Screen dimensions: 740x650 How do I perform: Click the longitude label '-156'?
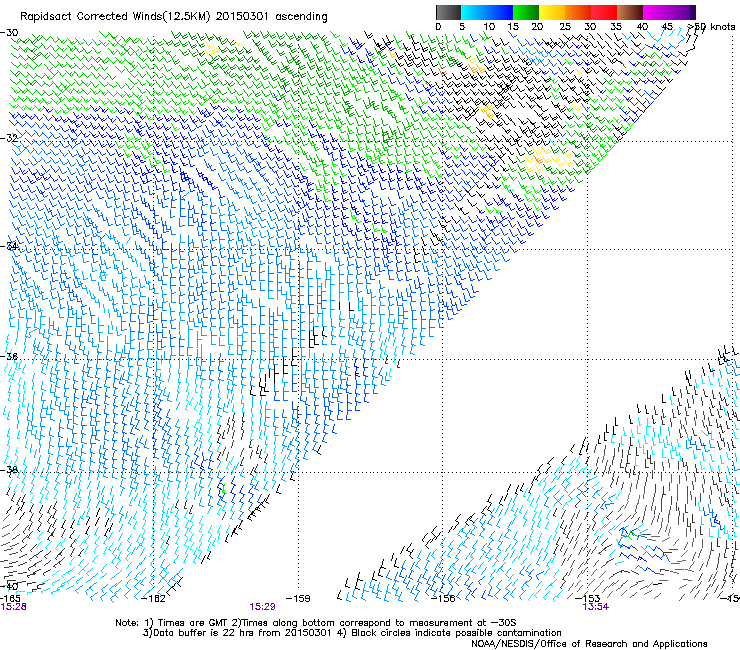pyautogui.click(x=443, y=599)
